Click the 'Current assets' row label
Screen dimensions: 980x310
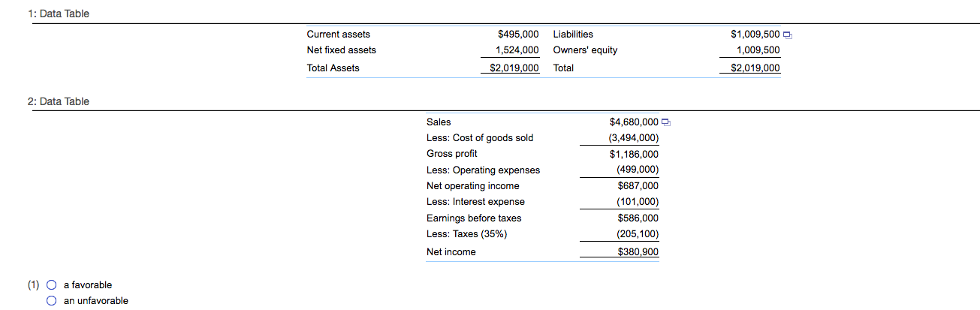point(339,35)
